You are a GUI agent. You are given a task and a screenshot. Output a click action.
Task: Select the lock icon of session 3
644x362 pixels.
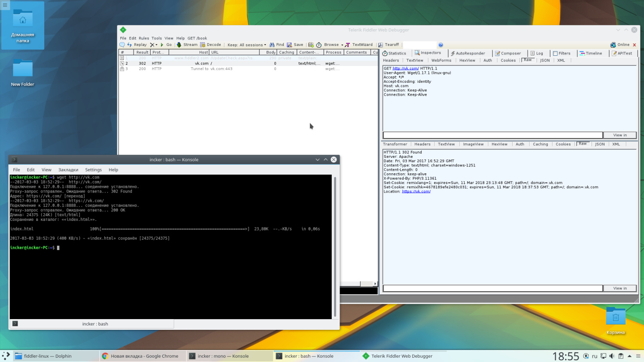tap(122, 69)
